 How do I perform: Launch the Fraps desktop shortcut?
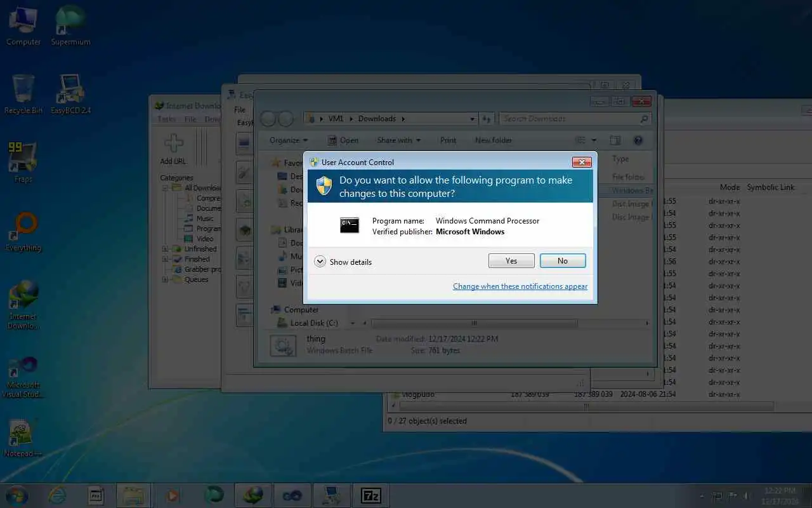coord(23,163)
